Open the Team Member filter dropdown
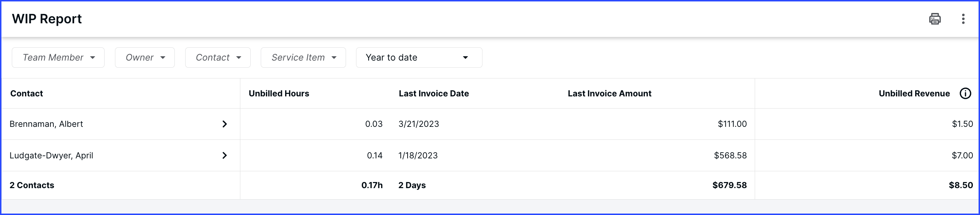The width and height of the screenshot is (980, 215). pos(58,57)
